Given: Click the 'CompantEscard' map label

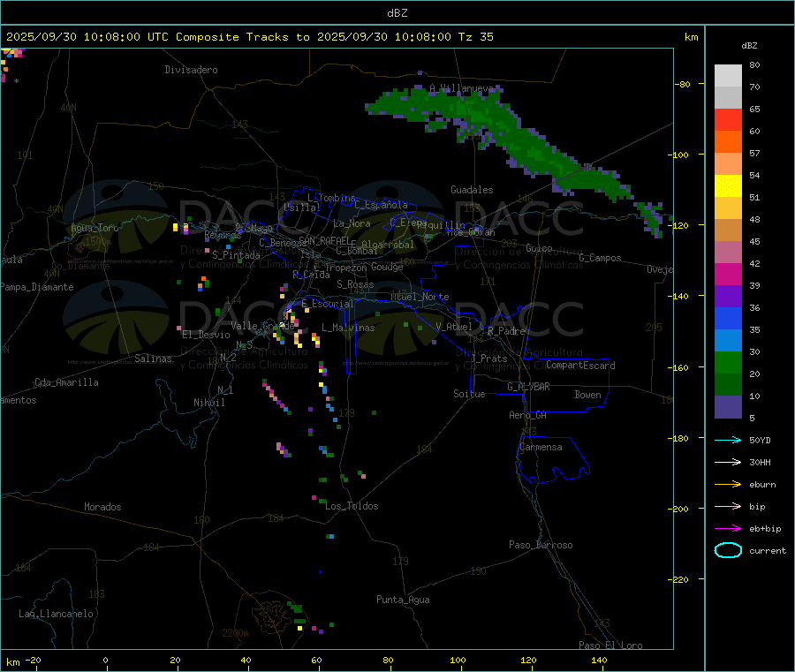Looking at the screenshot, I should (x=580, y=365).
